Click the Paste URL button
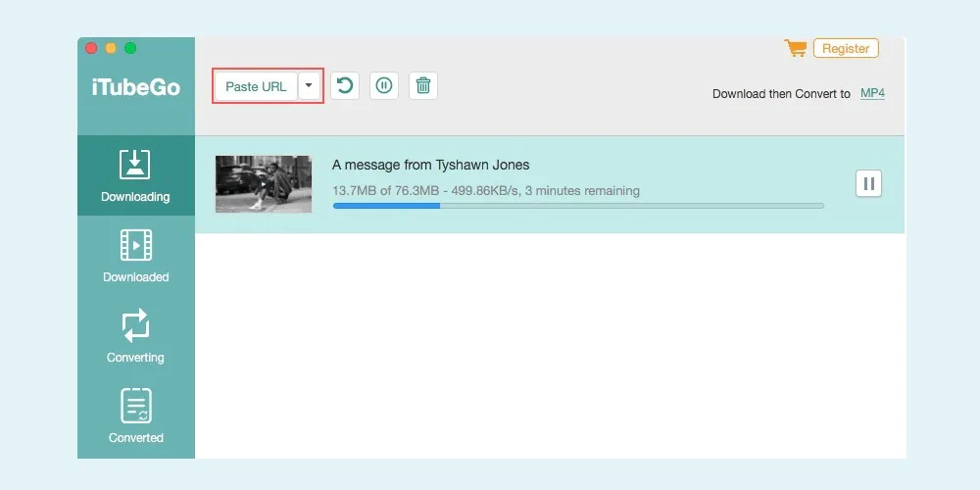The width and height of the screenshot is (980, 490). tap(256, 86)
